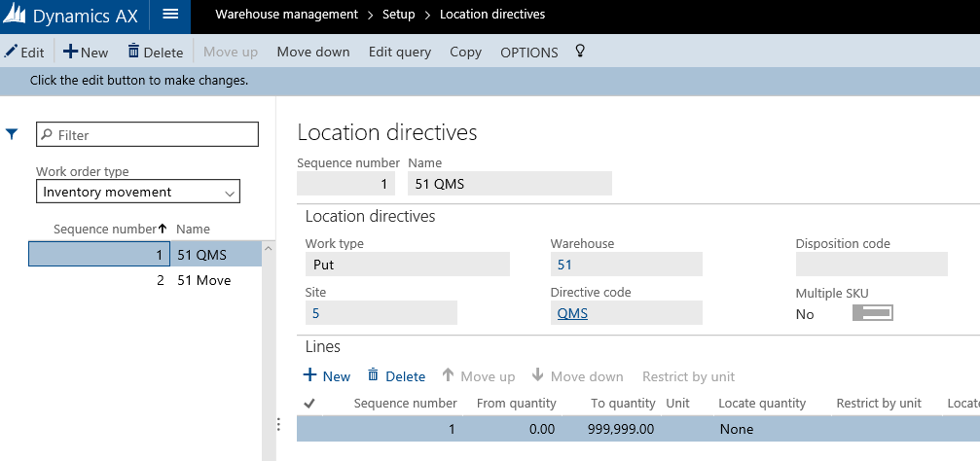The width and height of the screenshot is (980, 461).
Task: Click the Edit pencil icon
Action: (x=11, y=52)
